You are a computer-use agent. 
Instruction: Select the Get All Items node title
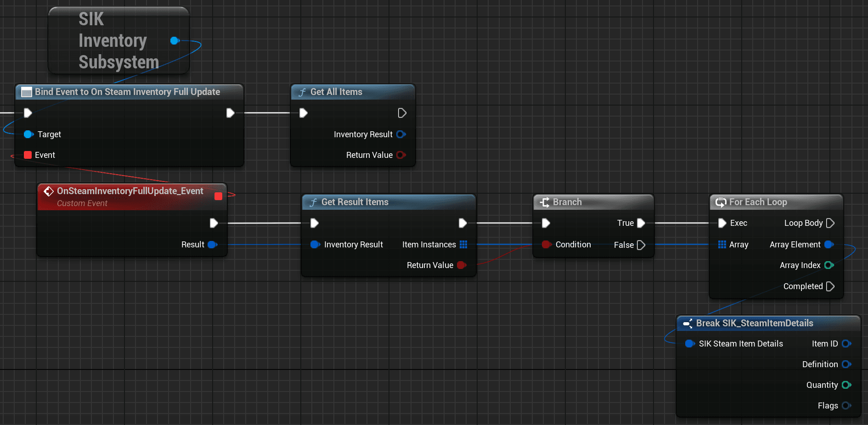(336, 92)
